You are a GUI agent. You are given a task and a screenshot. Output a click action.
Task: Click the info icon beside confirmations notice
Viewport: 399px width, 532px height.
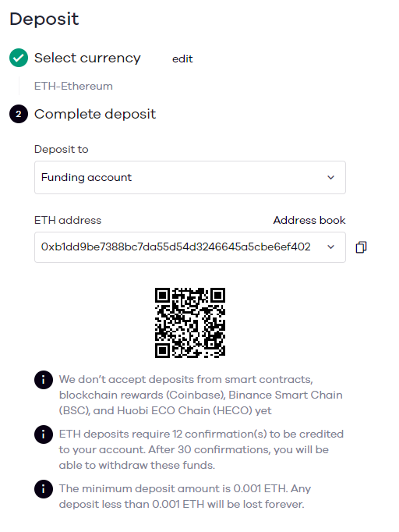44,434
